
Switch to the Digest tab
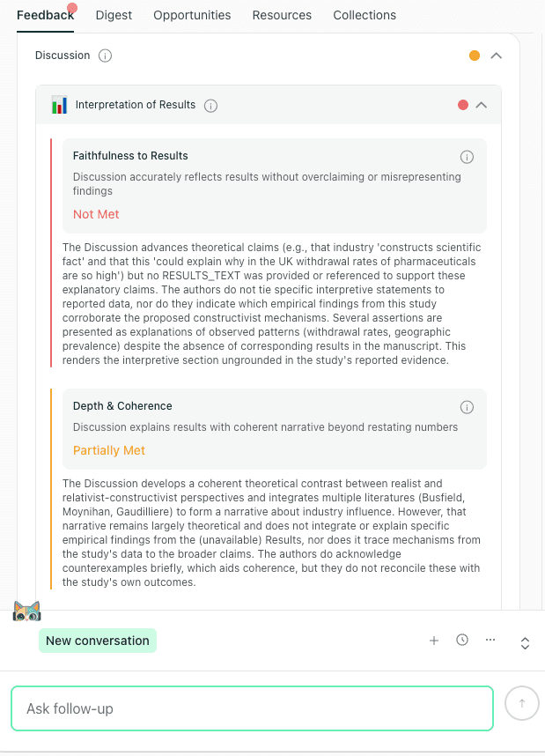114,15
